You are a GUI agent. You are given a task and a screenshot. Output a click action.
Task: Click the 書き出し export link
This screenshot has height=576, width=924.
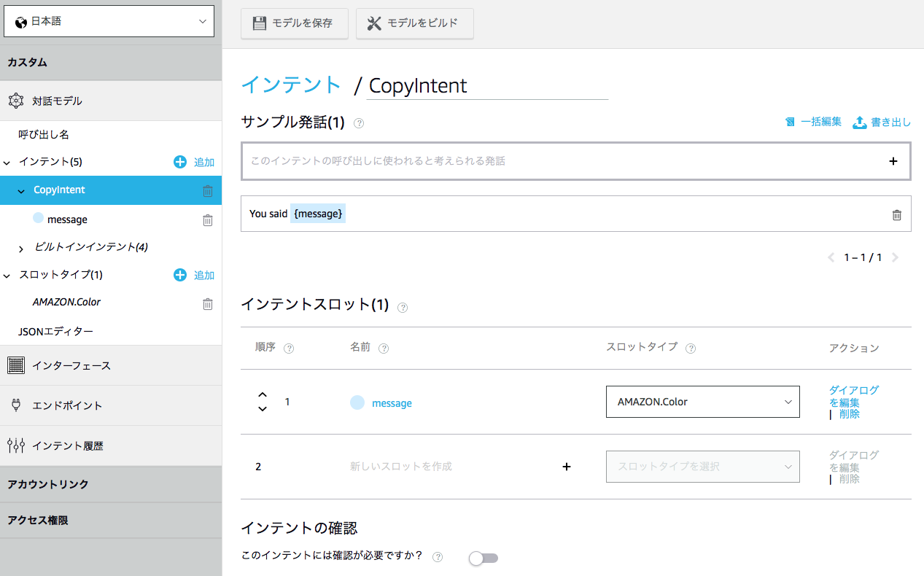[x=882, y=122]
